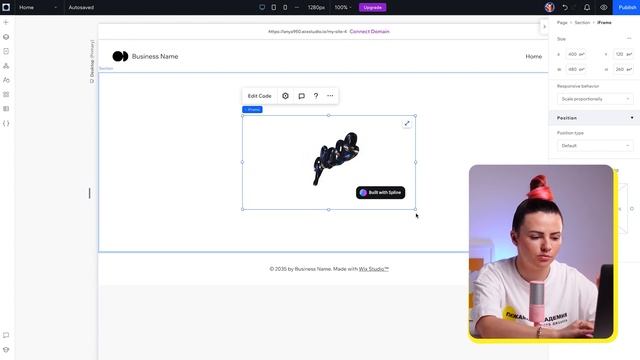Open the Add Elements plus panel
Viewport: 640px width, 360px height.
click(x=6, y=22)
